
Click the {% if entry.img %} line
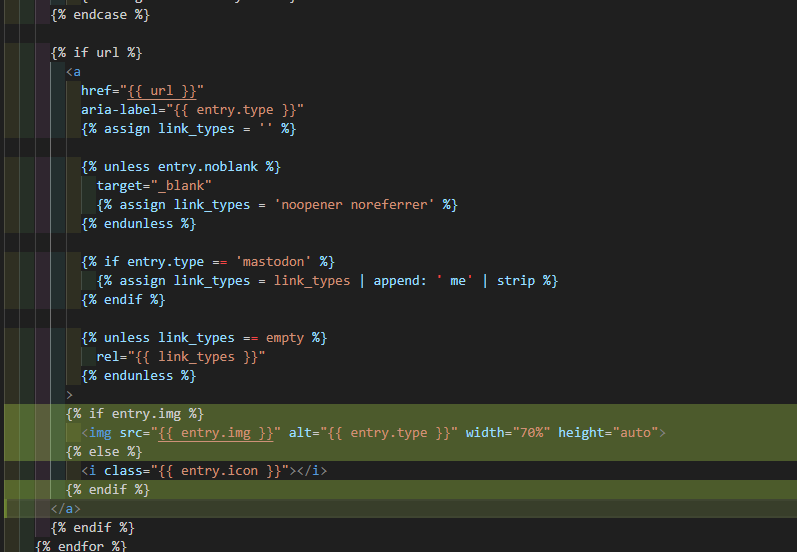135,414
